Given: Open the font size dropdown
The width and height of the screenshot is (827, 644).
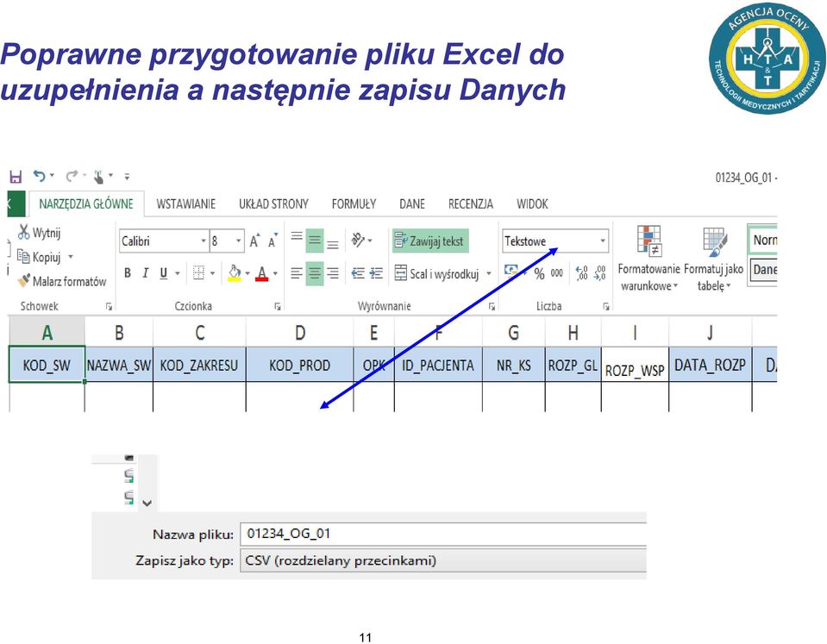Looking at the screenshot, I should tap(238, 241).
